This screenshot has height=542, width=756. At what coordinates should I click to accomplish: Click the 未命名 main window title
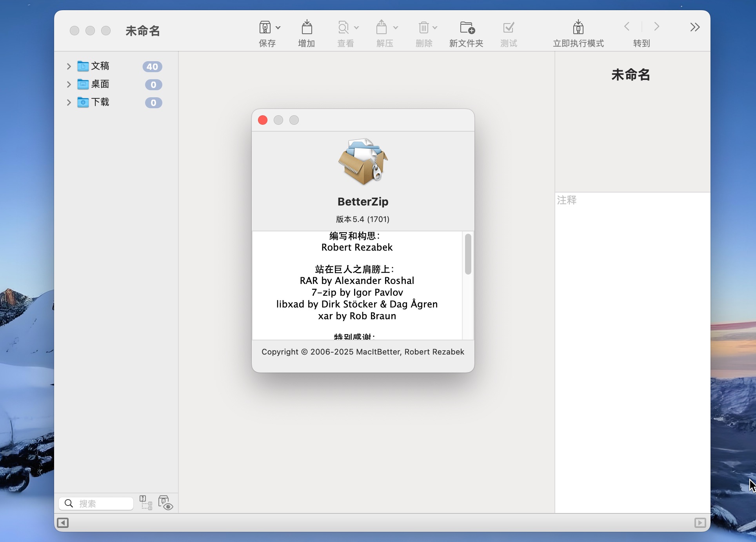click(143, 31)
